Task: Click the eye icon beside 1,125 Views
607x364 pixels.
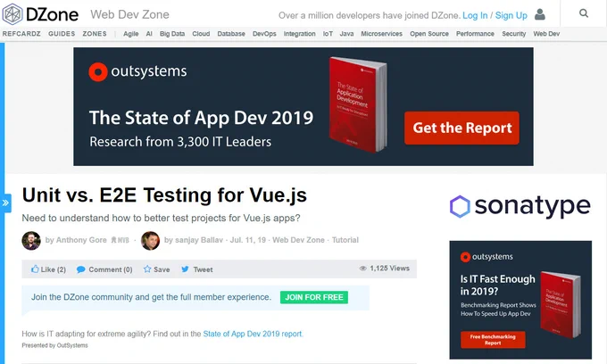Action: [362, 268]
